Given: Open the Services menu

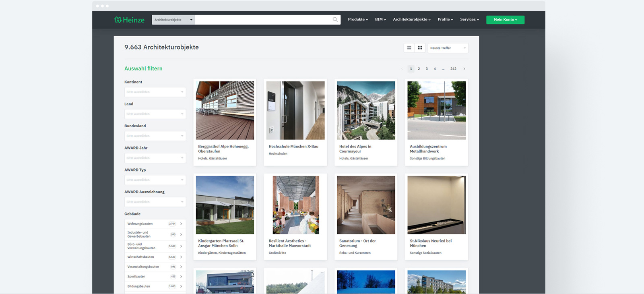Looking at the screenshot, I should [469, 19].
